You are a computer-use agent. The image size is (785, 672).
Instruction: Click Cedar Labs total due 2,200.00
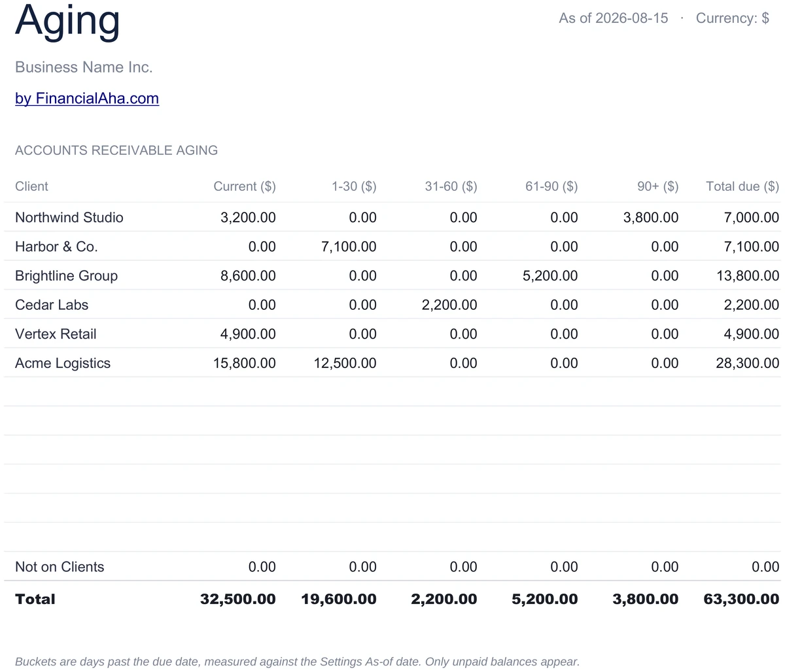(x=752, y=305)
